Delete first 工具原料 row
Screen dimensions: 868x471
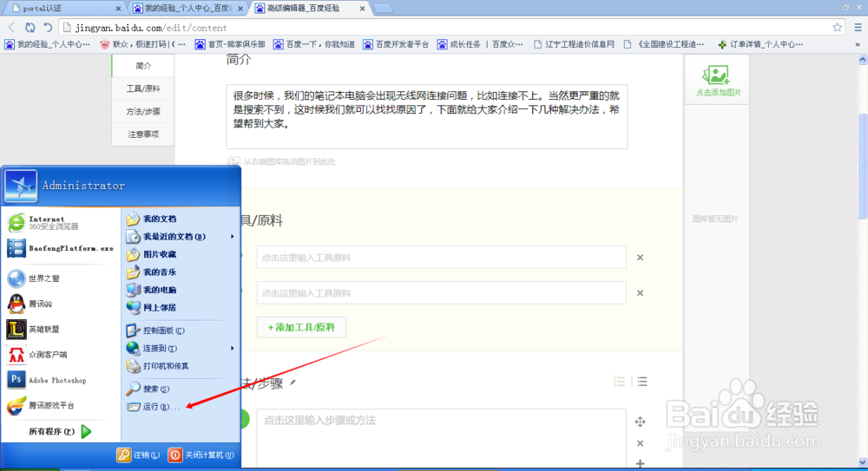point(640,258)
